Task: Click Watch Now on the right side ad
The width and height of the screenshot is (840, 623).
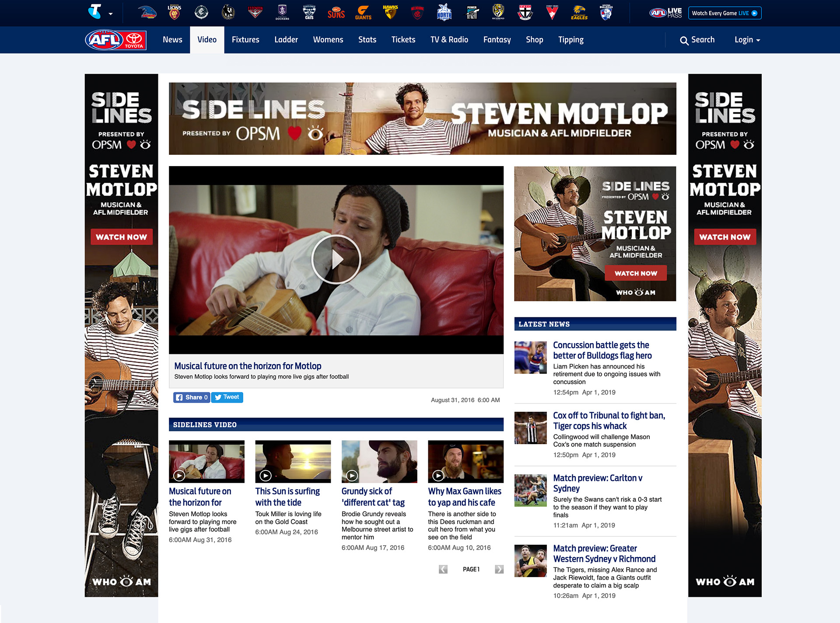Action: pos(725,237)
